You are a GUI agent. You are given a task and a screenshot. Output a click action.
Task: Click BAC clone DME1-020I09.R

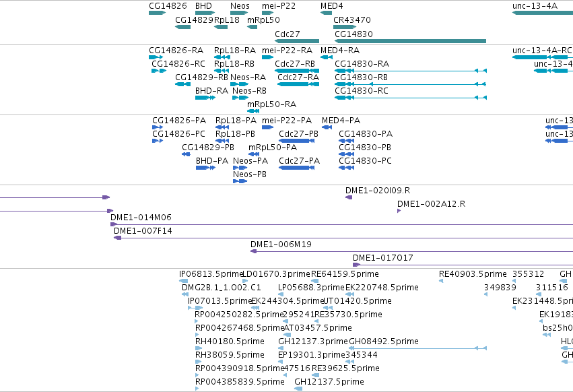click(x=349, y=198)
